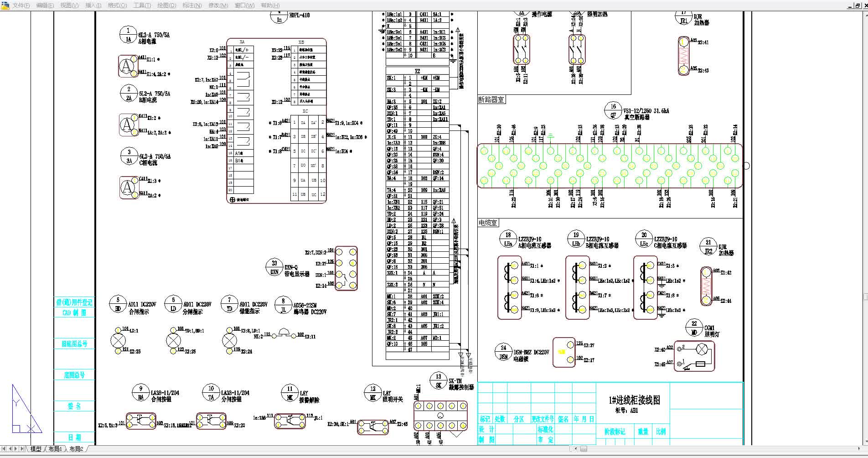Open the 修改(M) menu
This screenshot has width=868, height=458.
(x=218, y=5)
